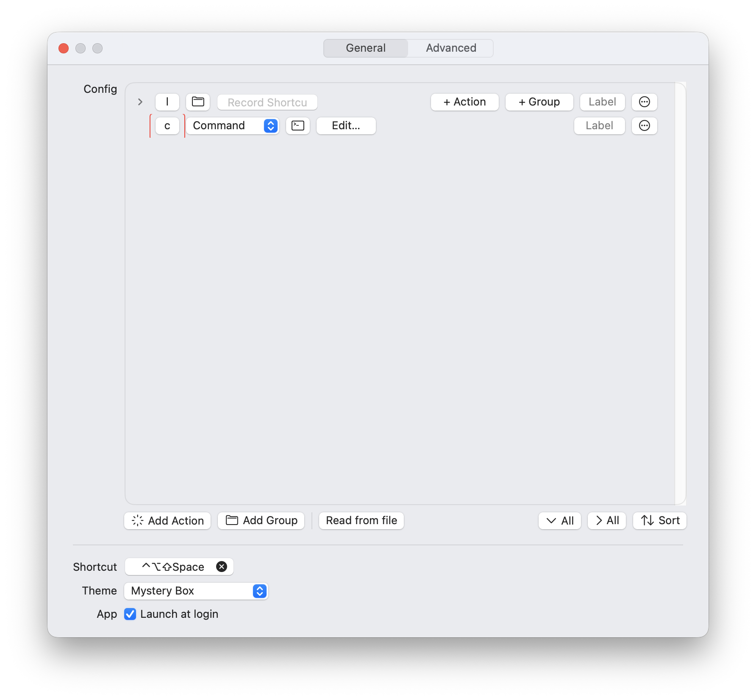Viewport: 756px width, 700px height.
Task: Open the Theme dropdown showing Mystery Box
Action: click(196, 591)
